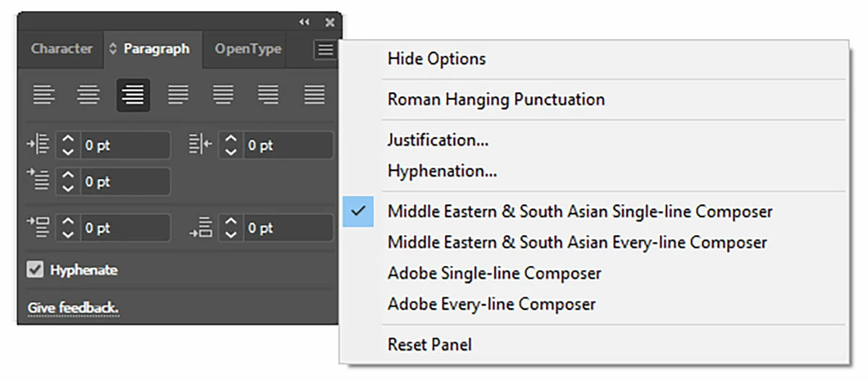
Task: Cycle panel size via Paragraph tab arrows
Action: coord(113,49)
